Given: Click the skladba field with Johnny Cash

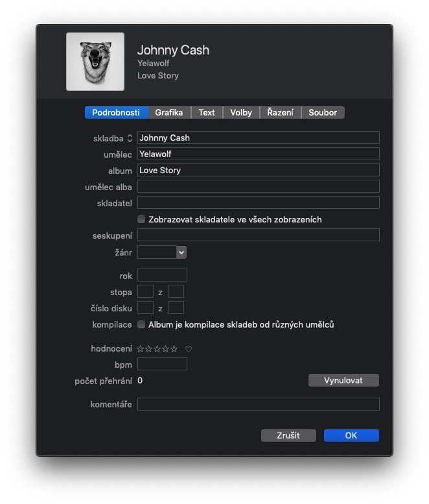Looking at the screenshot, I should 259,138.
